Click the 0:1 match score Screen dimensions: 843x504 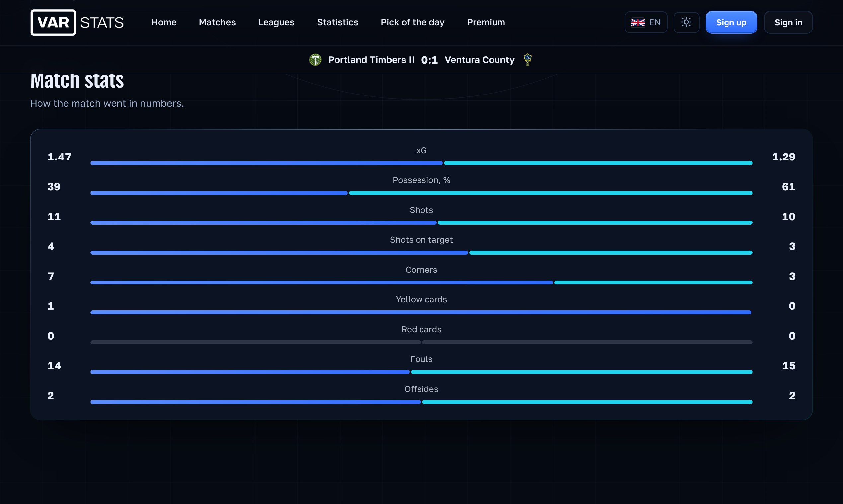click(x=429, y=60)
